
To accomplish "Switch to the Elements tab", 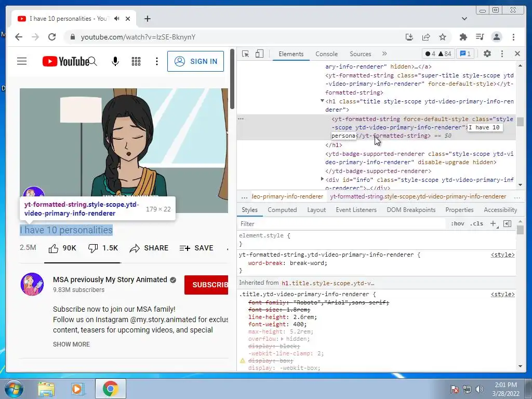I will point(291,54).
